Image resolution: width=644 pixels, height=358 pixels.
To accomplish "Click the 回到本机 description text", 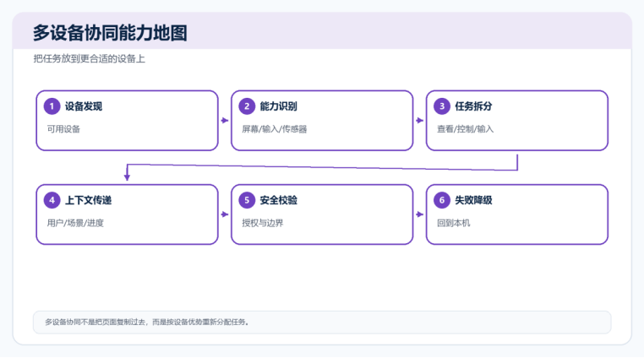I will [454, 223].
